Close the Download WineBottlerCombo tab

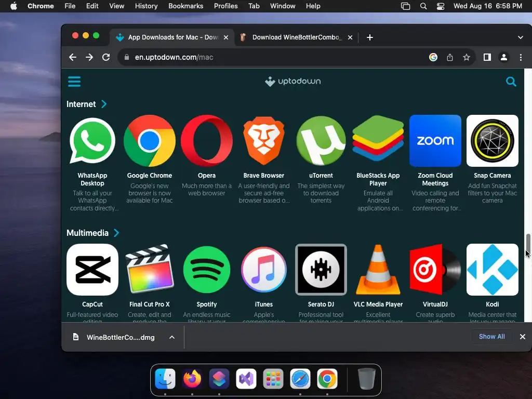(350, 37)
